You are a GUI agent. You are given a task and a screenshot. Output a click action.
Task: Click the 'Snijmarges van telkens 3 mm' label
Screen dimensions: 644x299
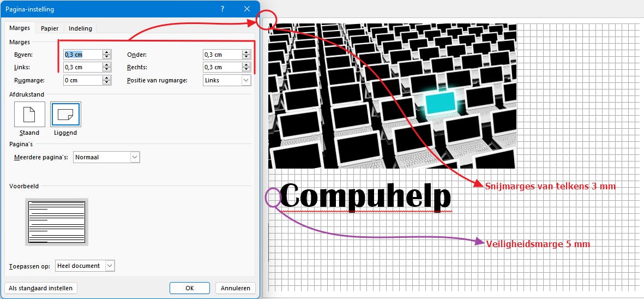pos(550,186)
